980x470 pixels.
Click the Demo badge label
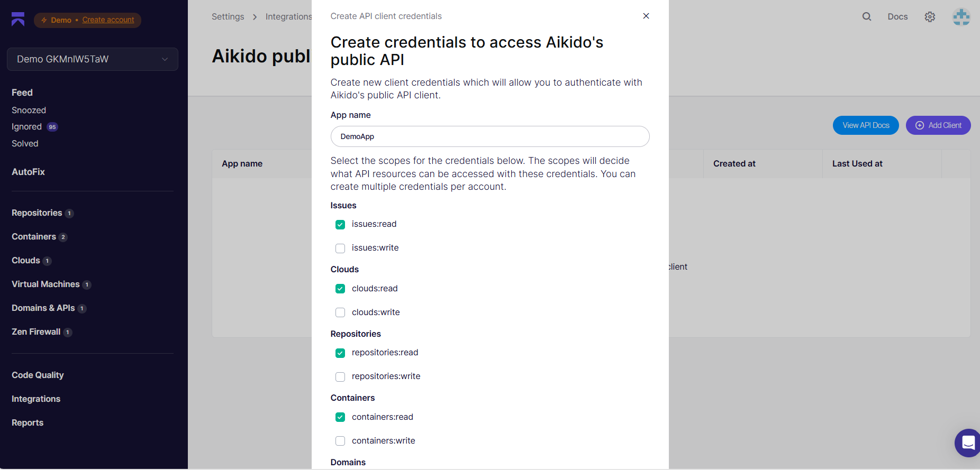click(x=61, y=20)
